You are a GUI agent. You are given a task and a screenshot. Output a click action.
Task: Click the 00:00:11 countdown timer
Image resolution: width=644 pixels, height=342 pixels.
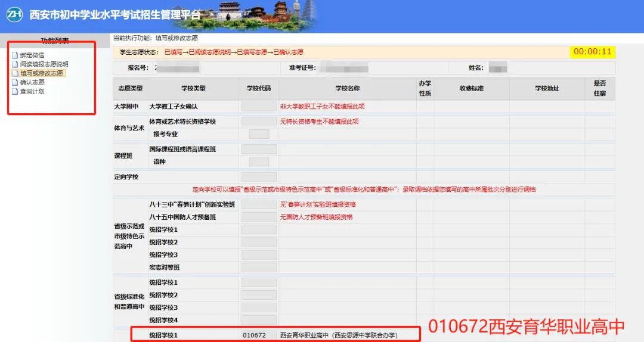tap(592, 52)
